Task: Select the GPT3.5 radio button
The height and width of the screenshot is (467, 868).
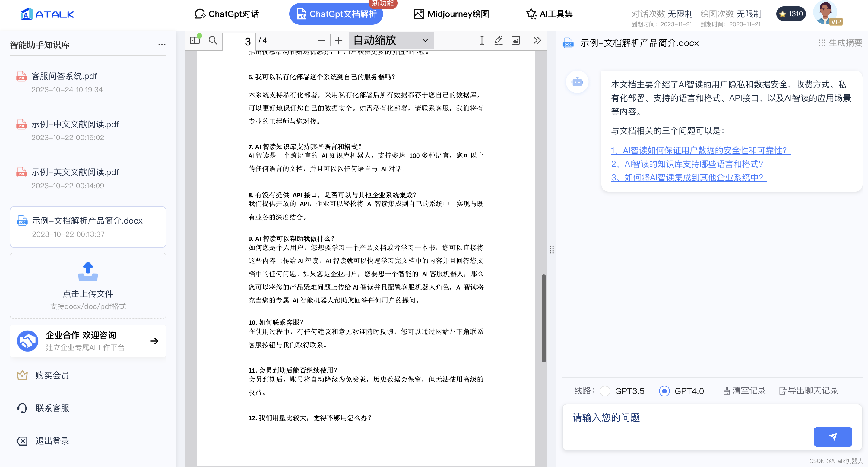Action: click(x=605, y=391)
